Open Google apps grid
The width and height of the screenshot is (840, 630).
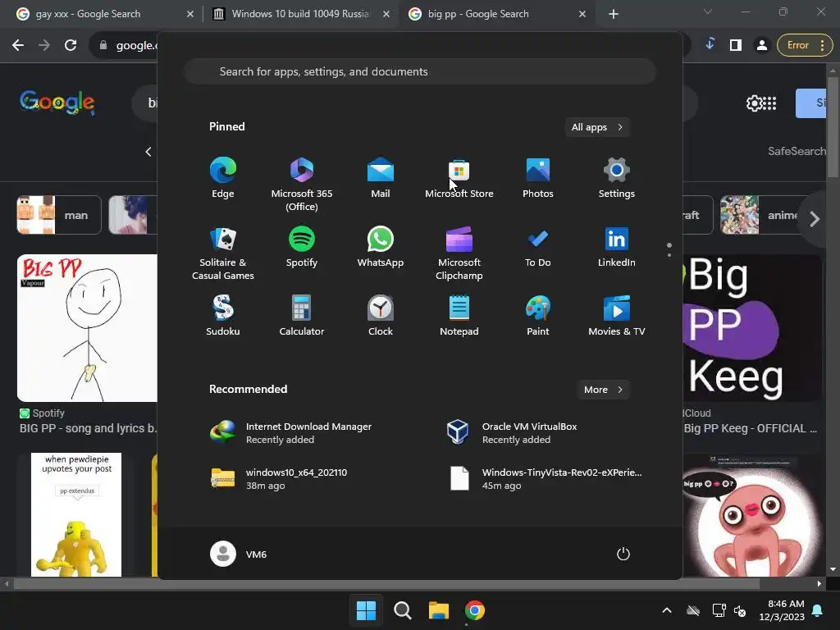tap(769, 103)
